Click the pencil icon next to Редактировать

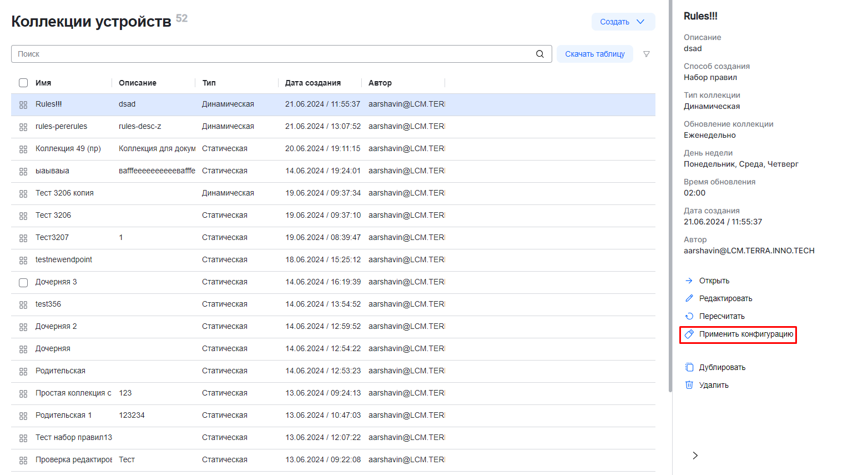click(689, 298)
